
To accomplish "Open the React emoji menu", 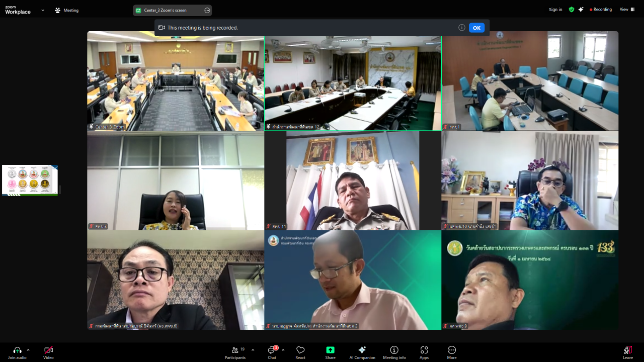I will click(300, 352).
